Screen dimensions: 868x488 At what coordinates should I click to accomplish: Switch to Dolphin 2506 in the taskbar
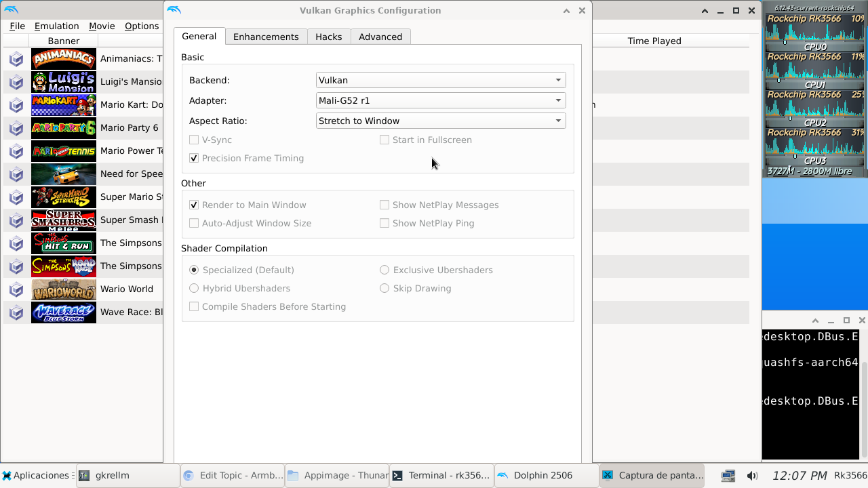(x=546, y=476)
